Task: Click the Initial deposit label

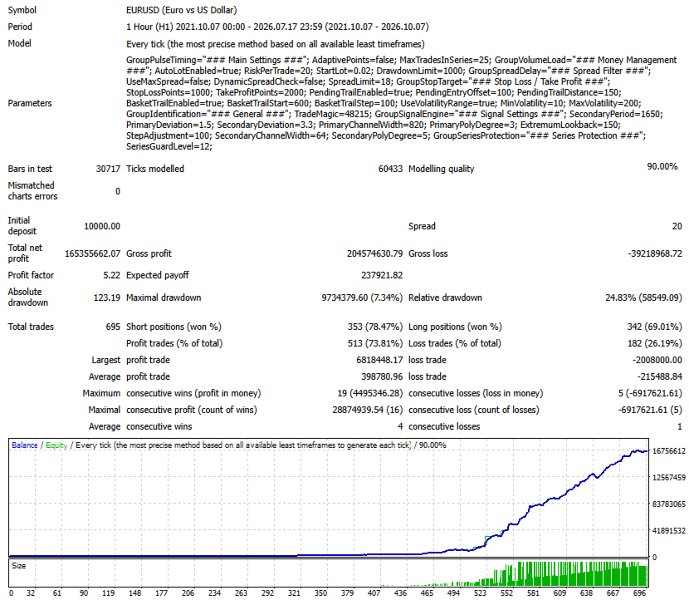Action: coord(22,225)
